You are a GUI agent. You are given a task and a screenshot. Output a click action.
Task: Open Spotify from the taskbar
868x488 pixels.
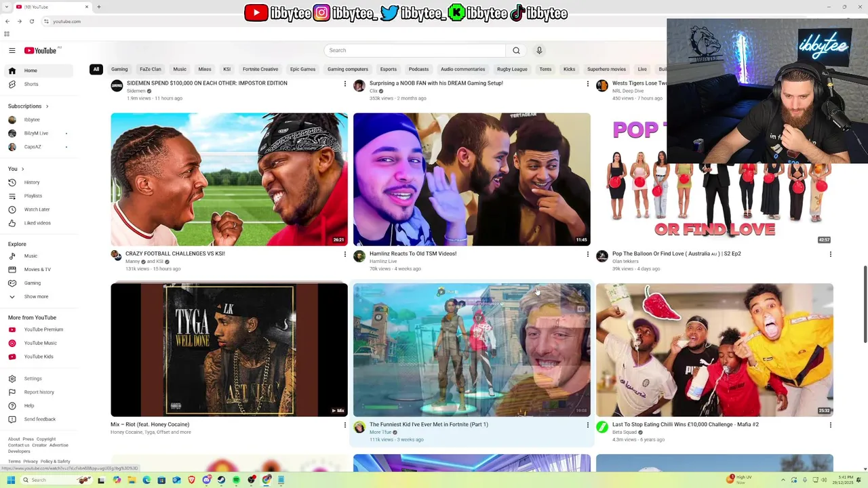coord(236,480)
